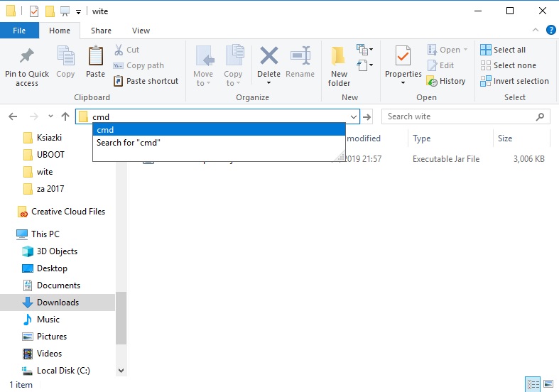Open the Pictures location

click(45, 337)
